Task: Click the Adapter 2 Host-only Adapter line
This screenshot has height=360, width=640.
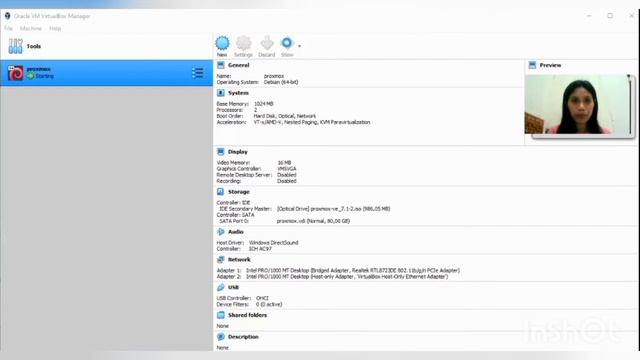Action: [x=332, y=276]
